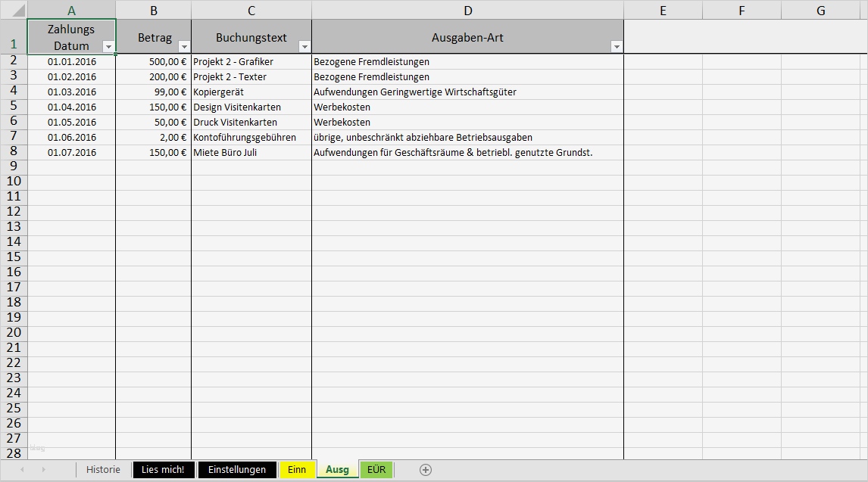Click the active Ausg sheet tab
868x482 pixels.
337,469
